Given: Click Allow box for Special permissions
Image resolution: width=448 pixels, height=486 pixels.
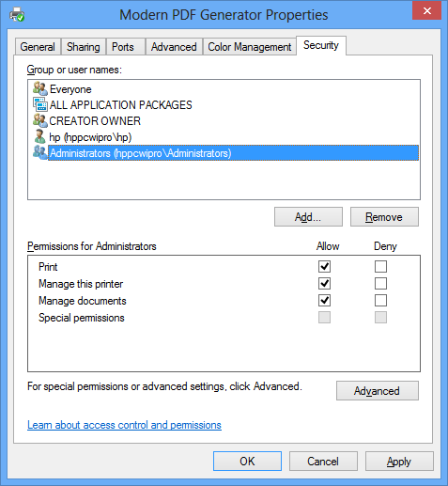Looking at the screenshot, I should pos(324,317).
